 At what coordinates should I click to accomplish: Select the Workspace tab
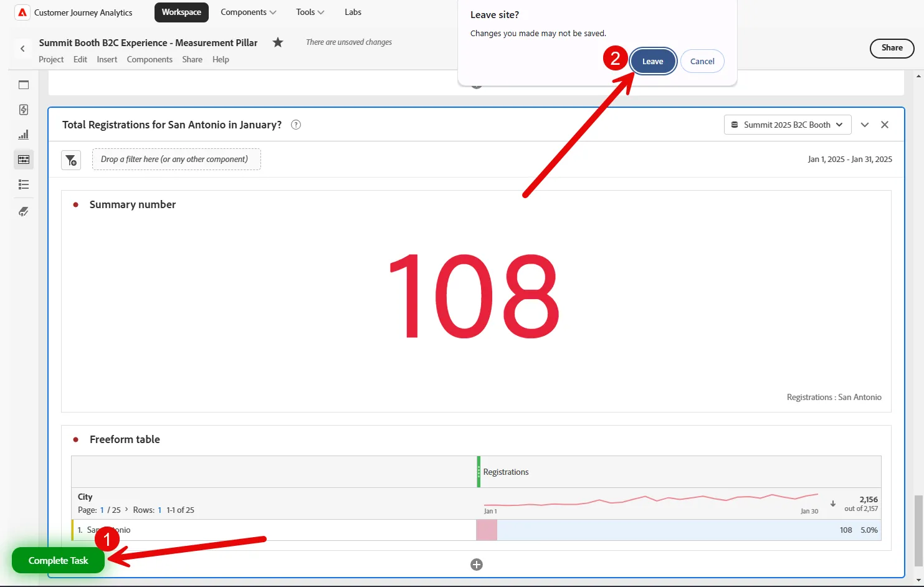click(x=181, y=12)
